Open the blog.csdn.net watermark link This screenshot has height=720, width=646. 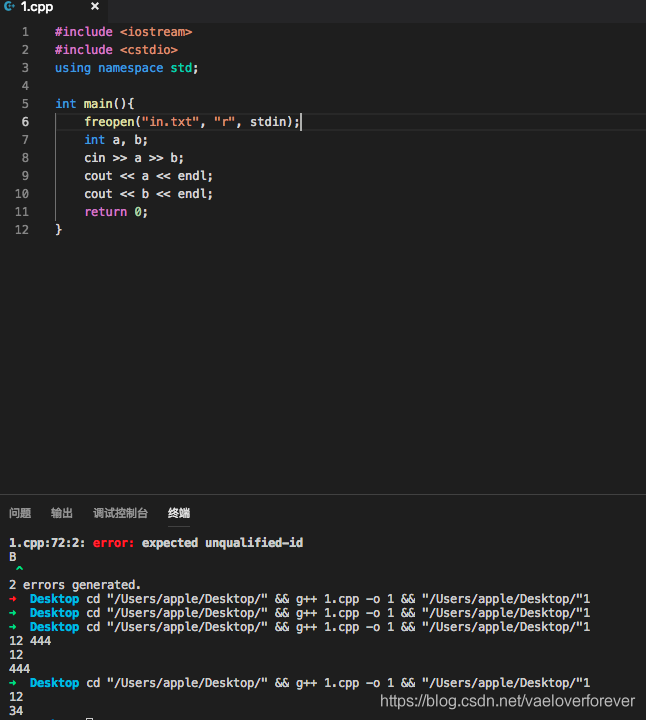(507, 701)
